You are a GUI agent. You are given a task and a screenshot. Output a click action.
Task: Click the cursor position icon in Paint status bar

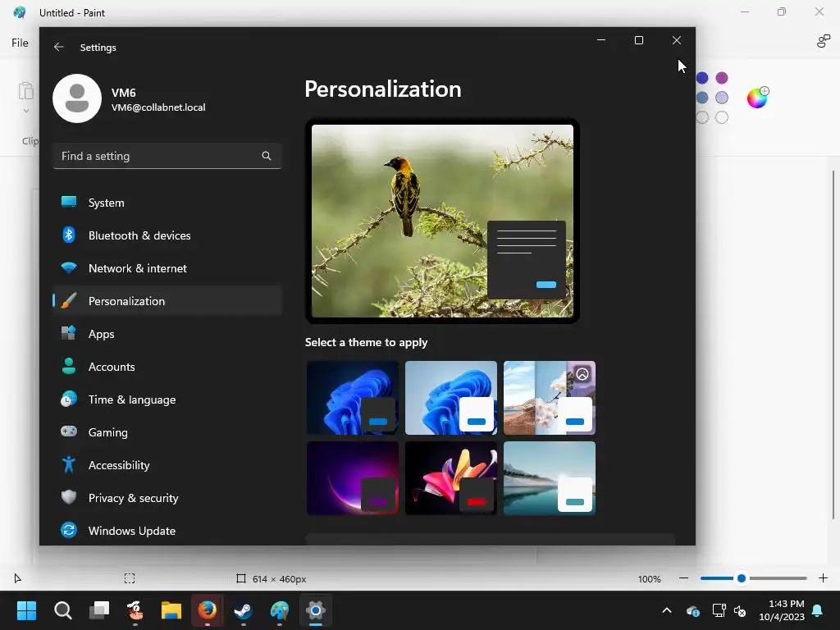[x=18, y=578]
